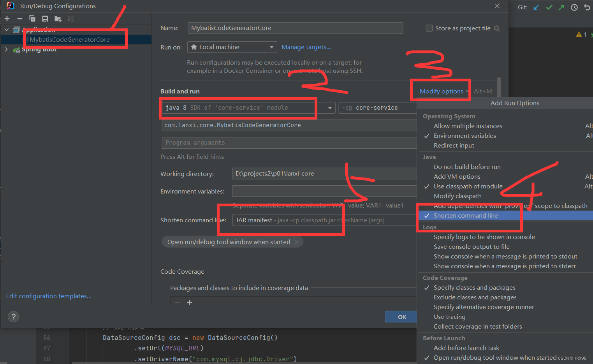
Task: Tick Store as project file checkbox
Action: click(429, 28)
